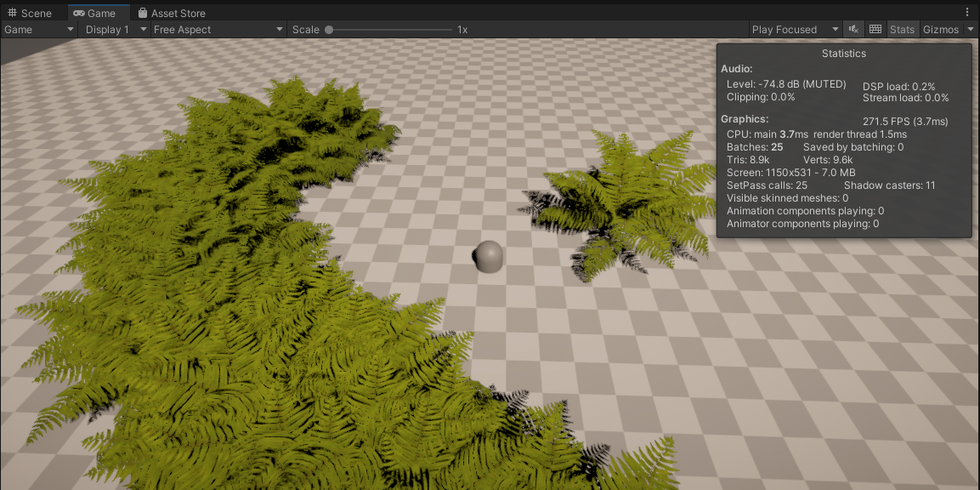Open the Display 1 dropdown
Screen dimensions: 980x490
[x=115, y=30]
